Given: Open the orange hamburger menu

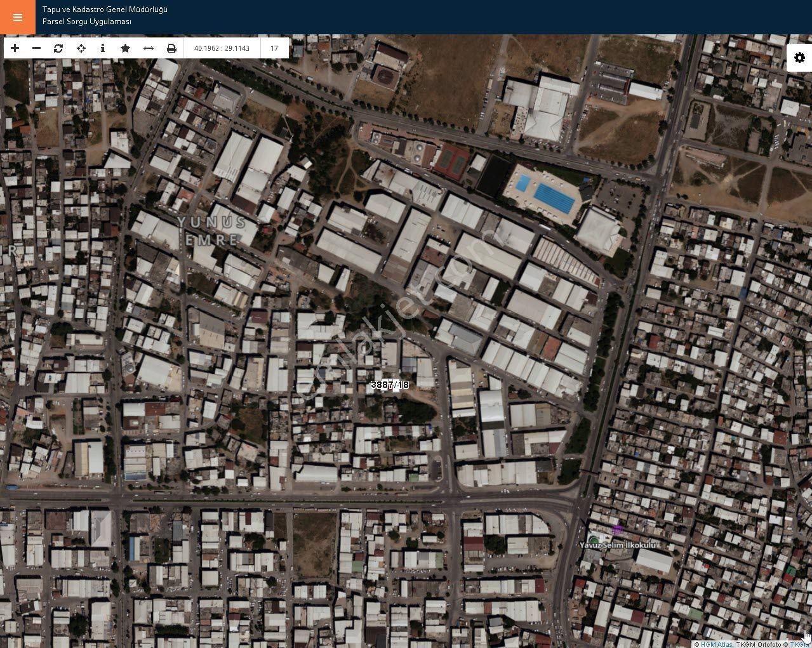Looking at the screenshot, I should click(17, 17).
